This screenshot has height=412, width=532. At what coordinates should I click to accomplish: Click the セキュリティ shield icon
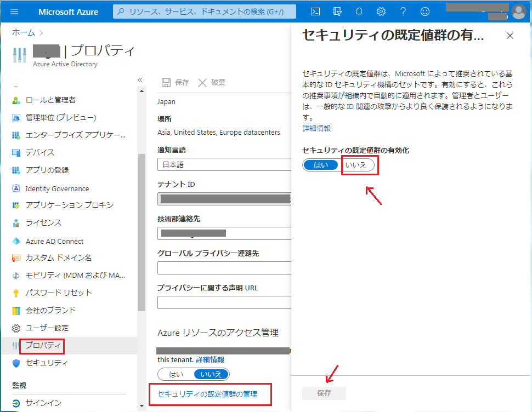pyautogui.click(x=16, y=363)
